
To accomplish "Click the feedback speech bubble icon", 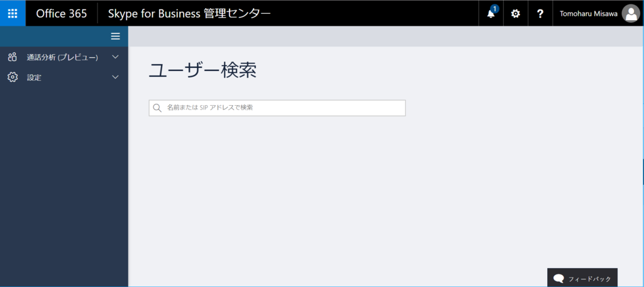I will point(558,278).
